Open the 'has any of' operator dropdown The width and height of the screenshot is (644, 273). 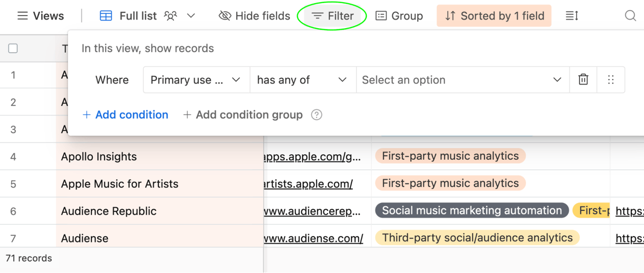tap(303, 80)
